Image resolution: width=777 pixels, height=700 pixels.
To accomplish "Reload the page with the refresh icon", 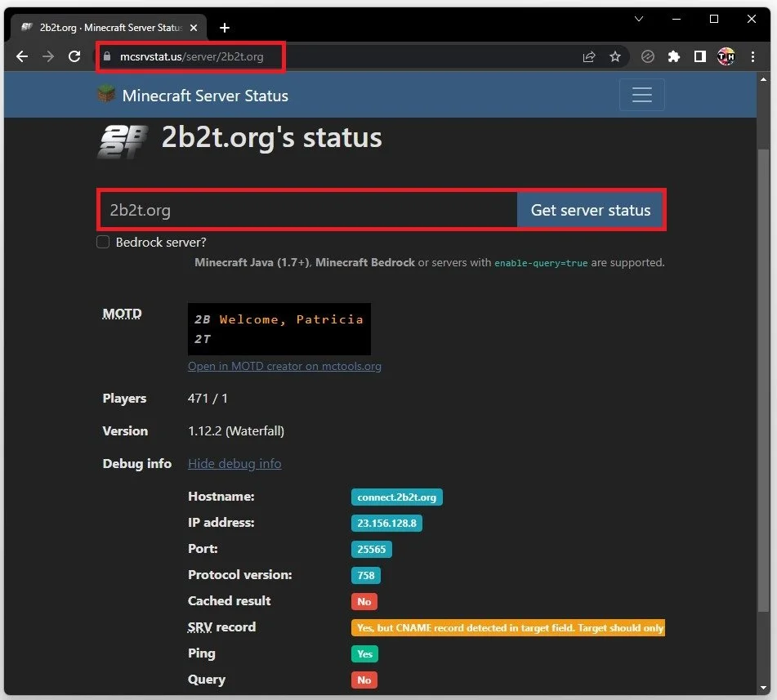I will pos(74,56).
